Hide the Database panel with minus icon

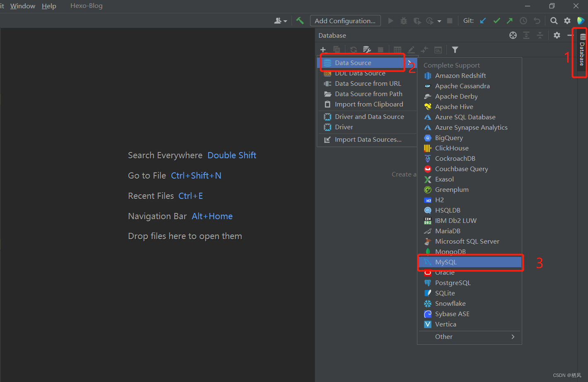(570, 35)
